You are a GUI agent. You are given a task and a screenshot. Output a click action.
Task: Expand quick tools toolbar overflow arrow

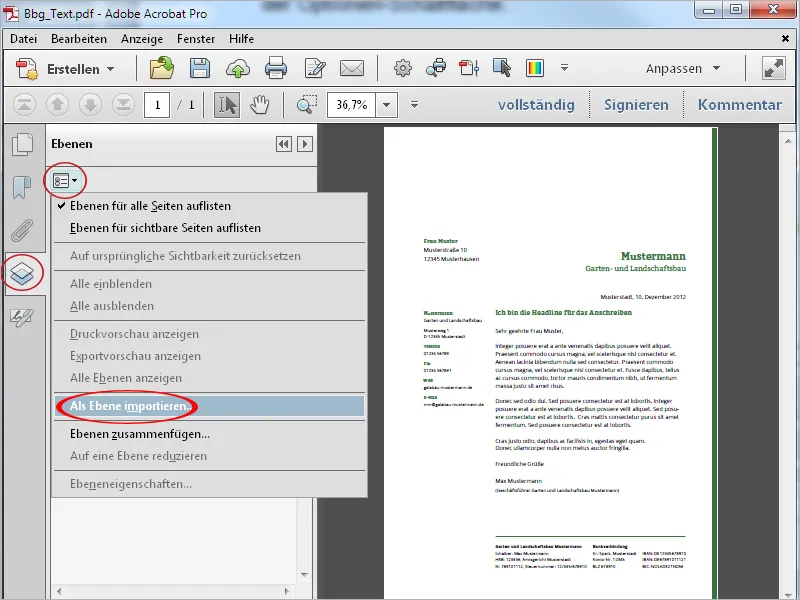tap(564, 67)
